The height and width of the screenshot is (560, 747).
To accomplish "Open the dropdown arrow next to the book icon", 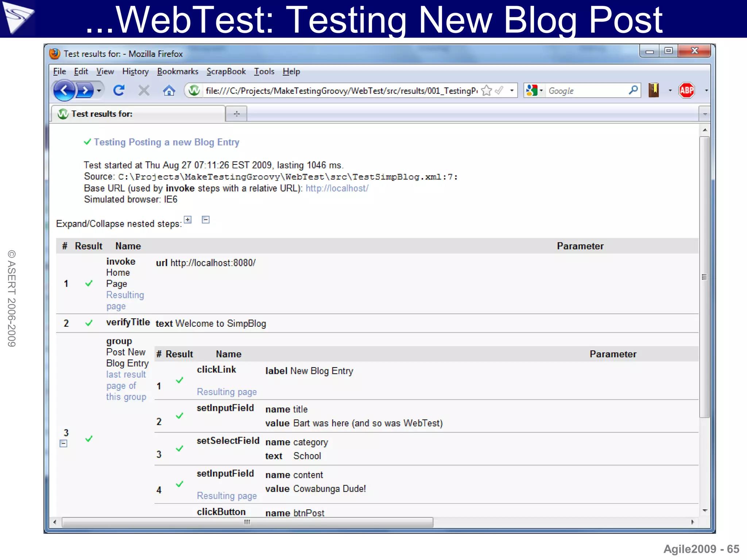I will 670,90.
